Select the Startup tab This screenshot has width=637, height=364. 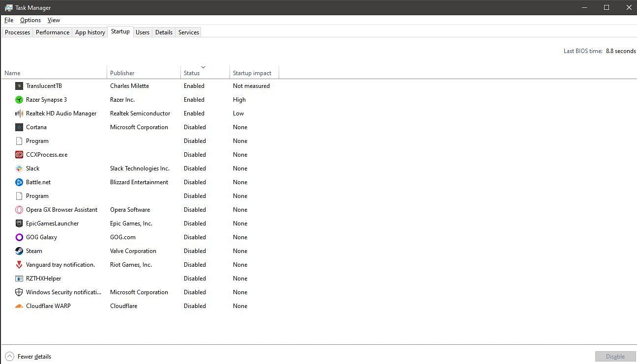tap(120, 31)
